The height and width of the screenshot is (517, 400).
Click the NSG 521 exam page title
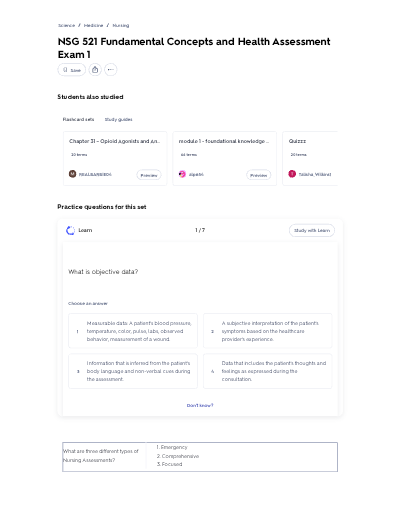click(194, 48)
